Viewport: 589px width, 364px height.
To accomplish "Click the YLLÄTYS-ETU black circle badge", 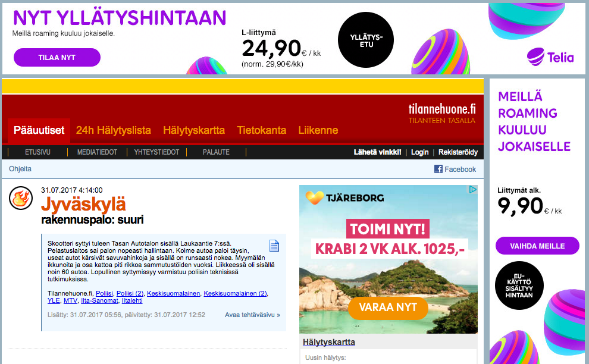I will pos(366,40).
